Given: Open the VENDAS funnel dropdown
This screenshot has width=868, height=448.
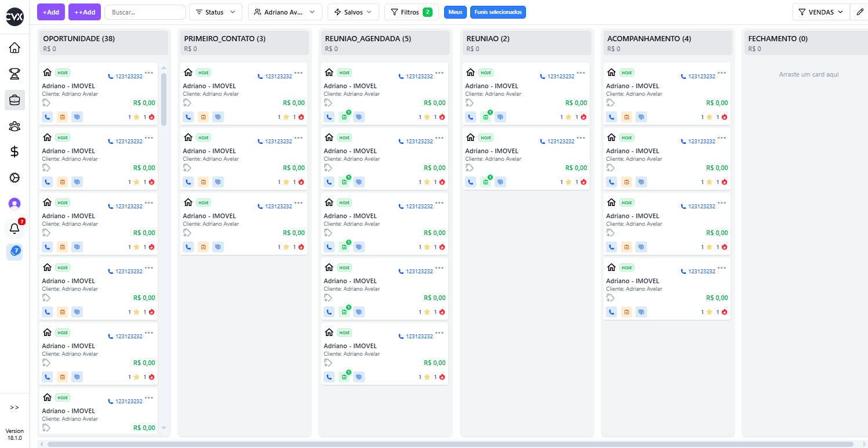Looking at the screenshot, I should point(820,12).
